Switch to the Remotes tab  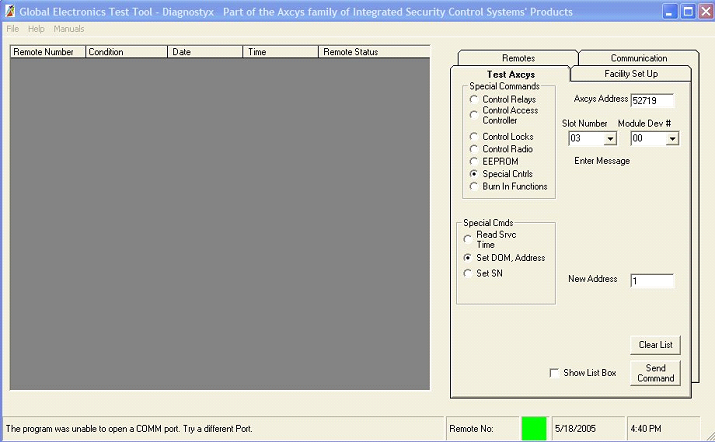click(518, 58)
